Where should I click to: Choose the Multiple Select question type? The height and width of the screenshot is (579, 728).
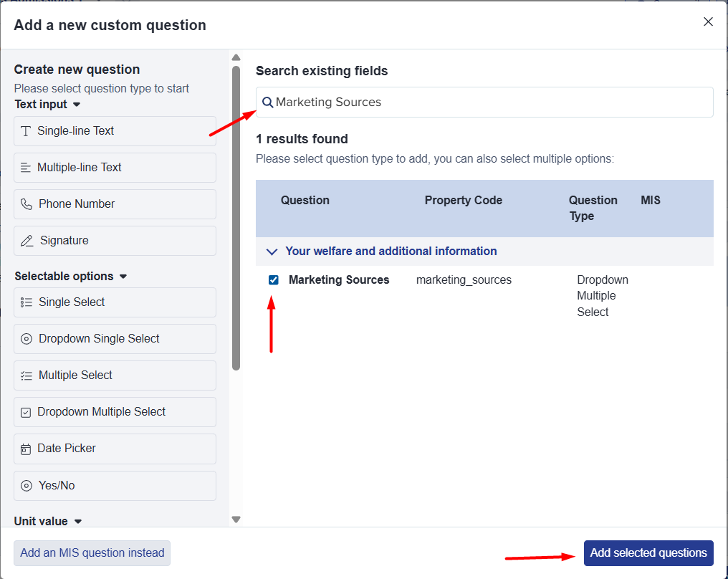pos(115,375)
